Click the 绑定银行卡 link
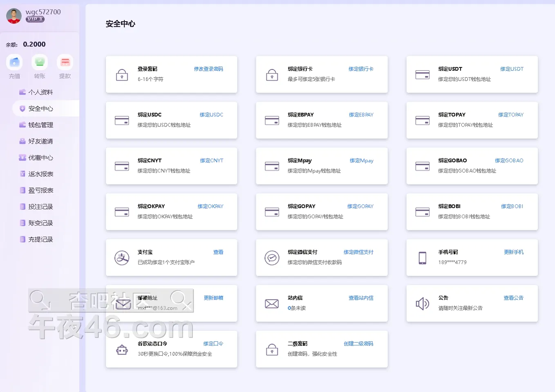 pyautogui.click(x=361, y=69)
